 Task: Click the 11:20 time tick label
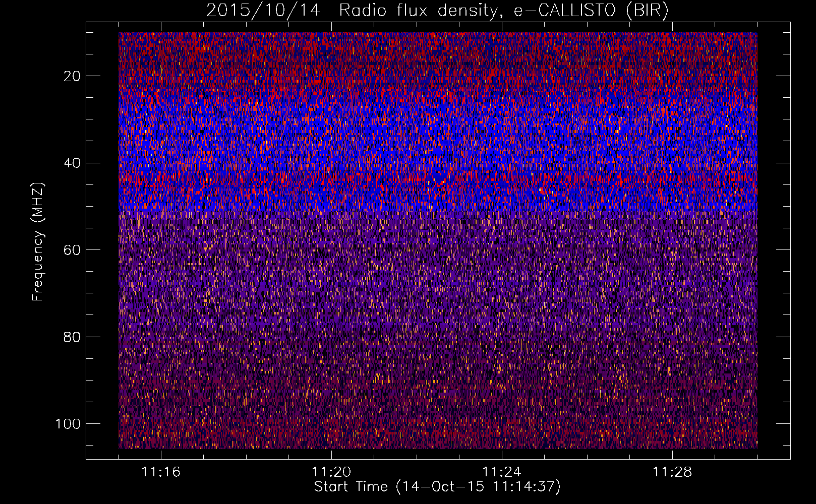tap(331, 472)
